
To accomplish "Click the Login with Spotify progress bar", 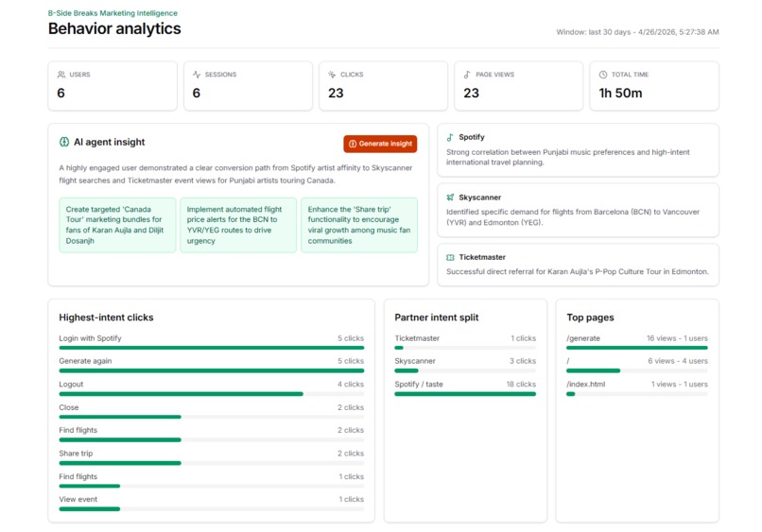I will 212,348.
